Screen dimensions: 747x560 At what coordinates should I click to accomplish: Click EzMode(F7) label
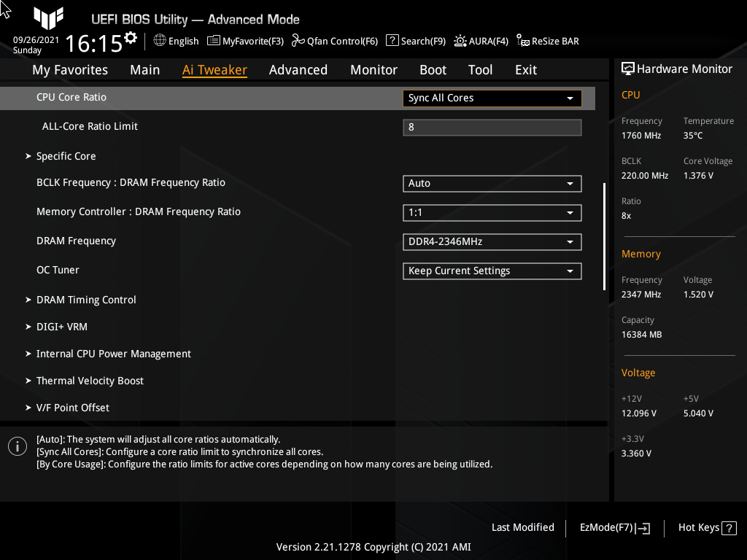(606, 528)
